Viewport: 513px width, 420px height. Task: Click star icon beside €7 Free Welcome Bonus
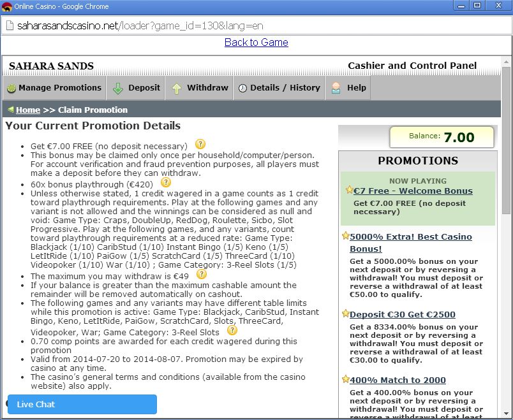coord(350,190)
